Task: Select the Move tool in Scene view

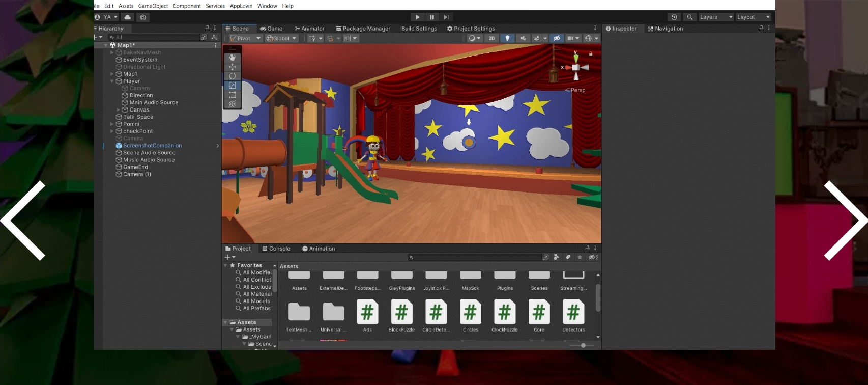Action: pyautogui.click(x=233, y=67)
